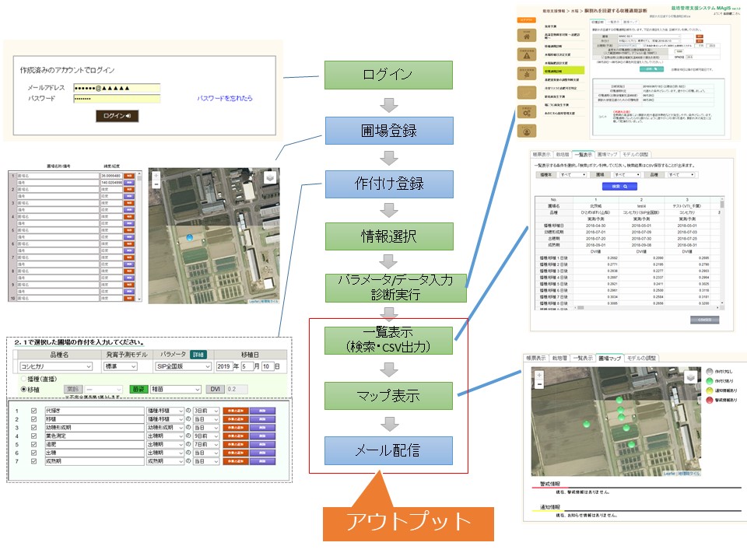Click the マップ表示 flow box
Screen dimensions: 747x560
(x=388, y=396)
